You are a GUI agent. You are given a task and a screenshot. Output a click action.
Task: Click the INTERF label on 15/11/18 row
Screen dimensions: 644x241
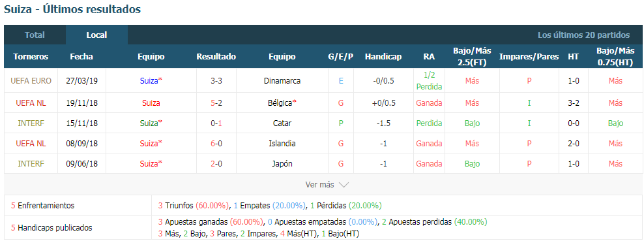(31, 123)
